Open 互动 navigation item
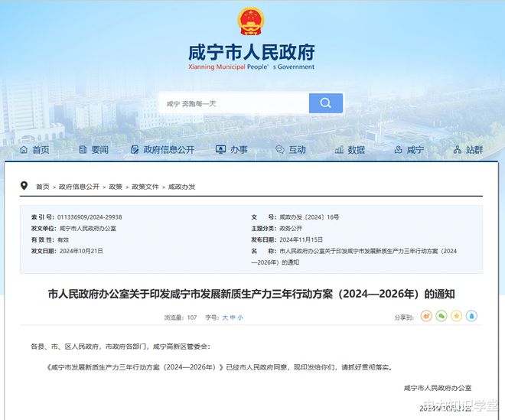 tap(298, 150)
